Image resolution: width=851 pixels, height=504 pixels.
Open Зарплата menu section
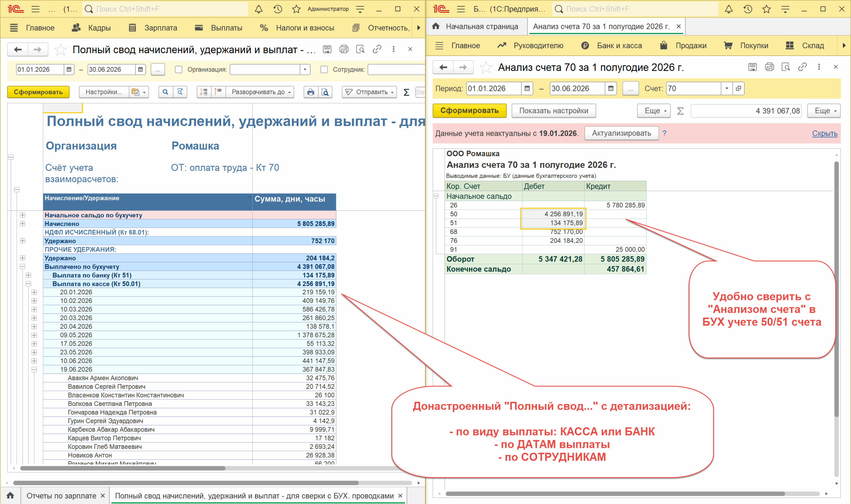click(x=153, y=28)
